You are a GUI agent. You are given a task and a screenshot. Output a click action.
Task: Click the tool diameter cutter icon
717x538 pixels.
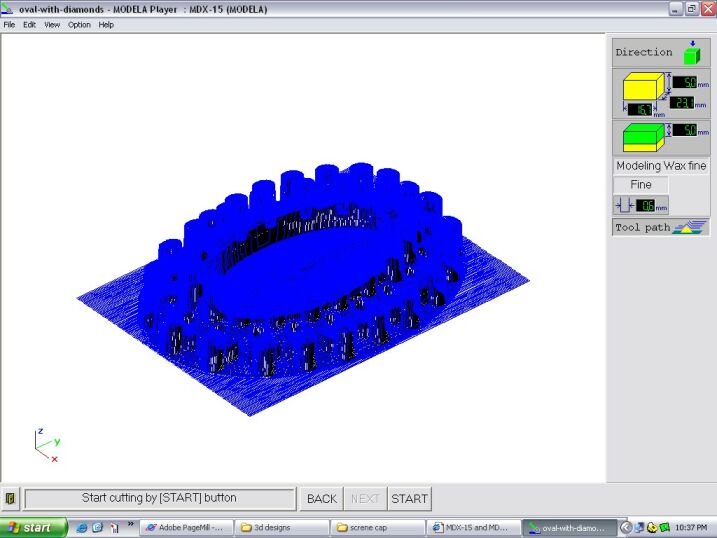coord(624,205)
